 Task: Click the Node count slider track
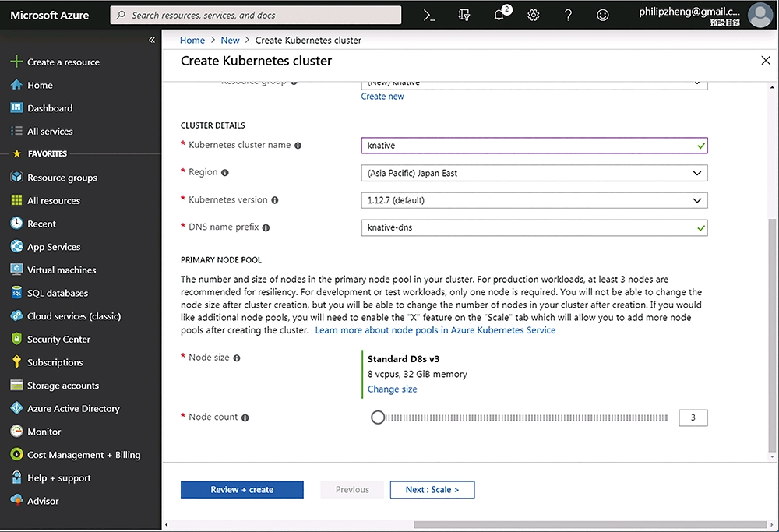pos(527,417)
